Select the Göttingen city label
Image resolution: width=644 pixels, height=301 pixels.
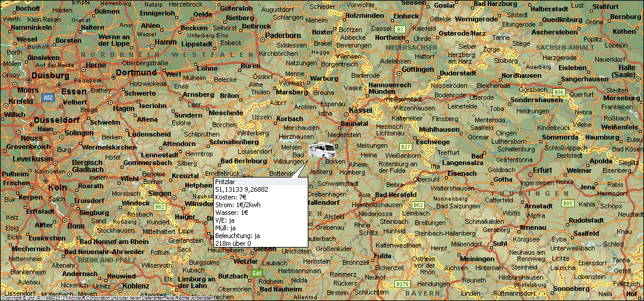[x=418, y=69]
